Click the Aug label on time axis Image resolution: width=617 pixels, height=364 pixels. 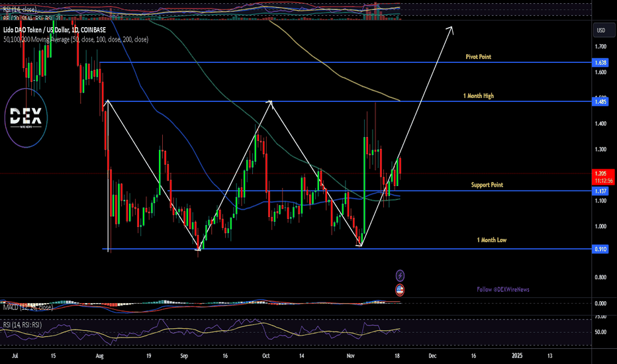[99, 356]
